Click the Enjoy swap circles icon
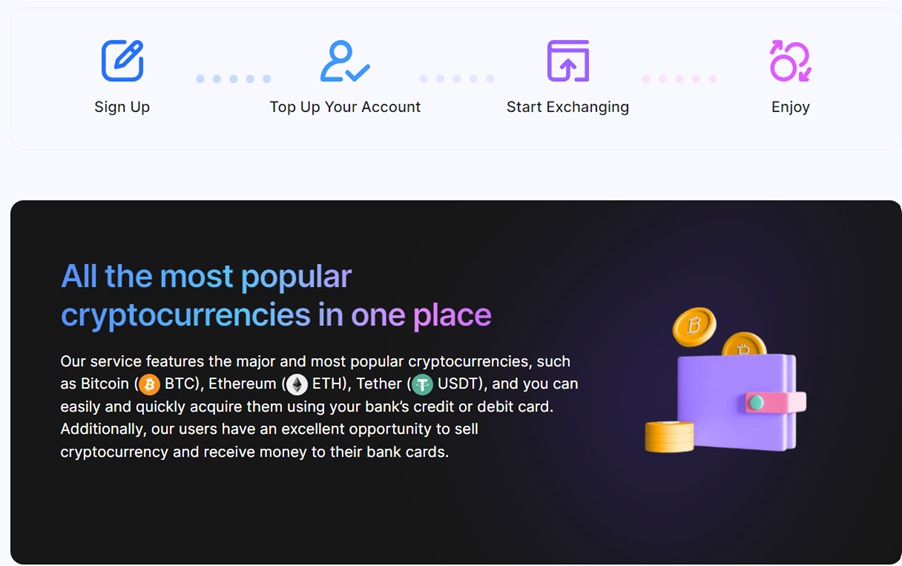Image resolution: width=902 pixels, height=566 pixels. point(790,60)
